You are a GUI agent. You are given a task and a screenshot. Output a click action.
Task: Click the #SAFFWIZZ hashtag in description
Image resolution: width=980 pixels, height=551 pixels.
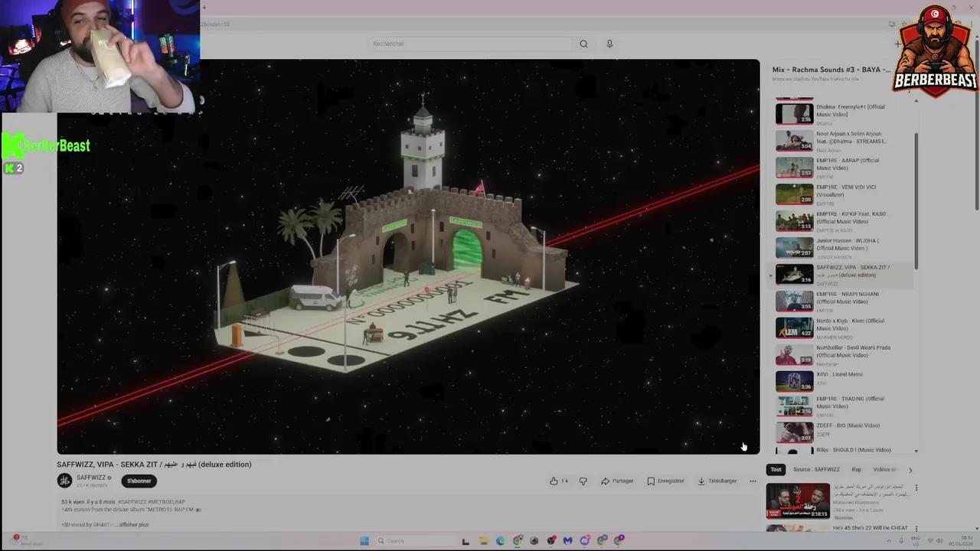tap(132, 502)
